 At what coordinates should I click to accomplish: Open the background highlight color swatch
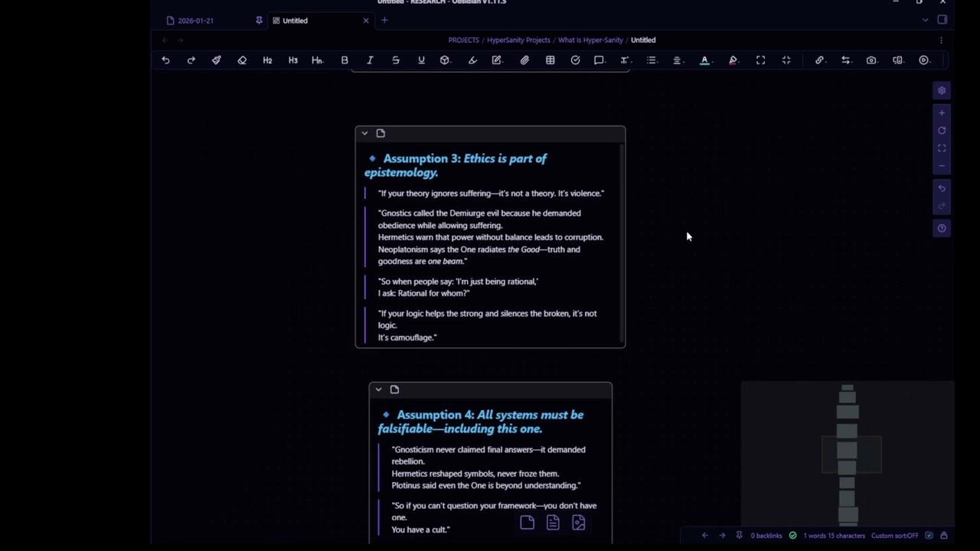tap(733, 60)
